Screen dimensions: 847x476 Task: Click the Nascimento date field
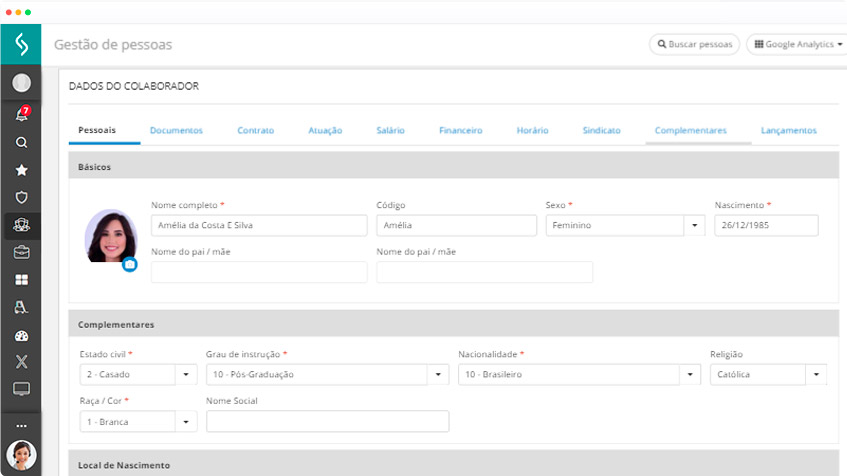click(x=766, y=226)
